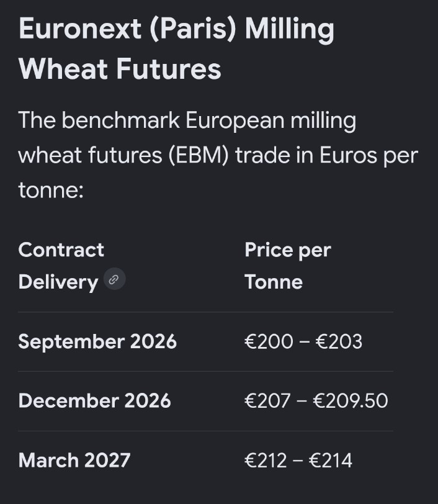
Task: Click the €212 – €214 price cell
Action: click(298, 460)
